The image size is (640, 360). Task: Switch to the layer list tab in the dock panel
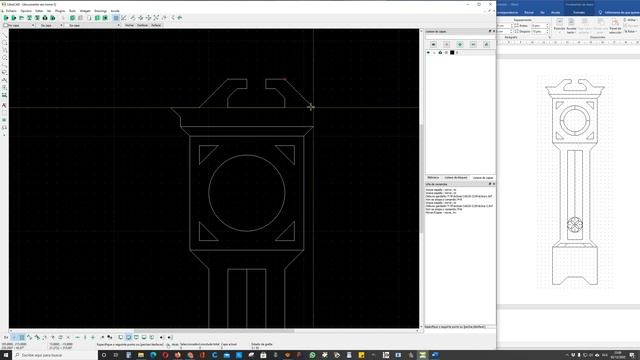483,178
